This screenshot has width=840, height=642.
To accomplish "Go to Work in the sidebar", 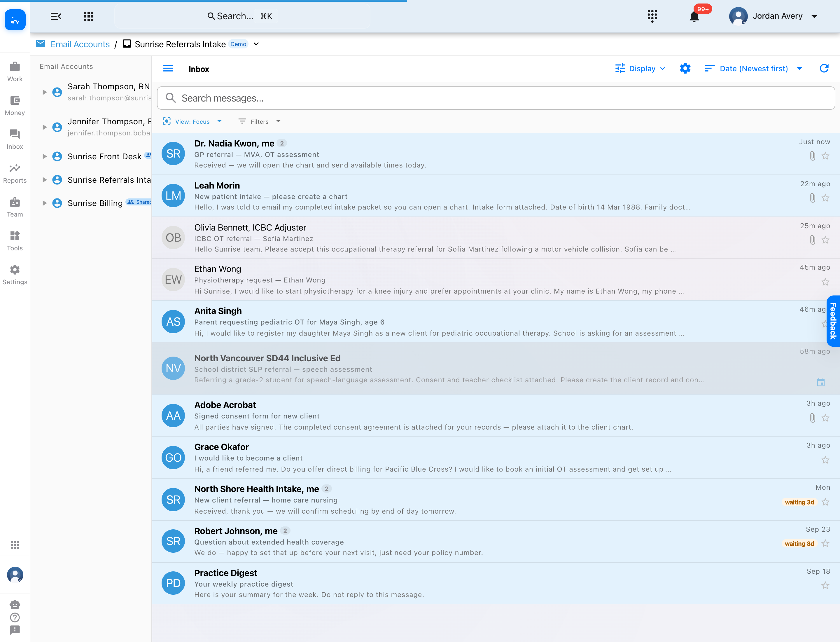I will click(15, 72).
